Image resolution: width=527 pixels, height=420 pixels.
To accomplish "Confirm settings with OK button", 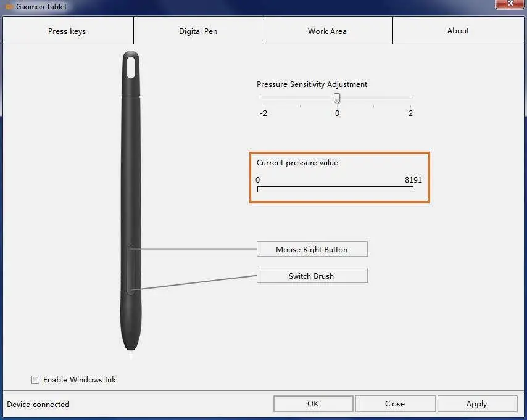I will point(313,403).
